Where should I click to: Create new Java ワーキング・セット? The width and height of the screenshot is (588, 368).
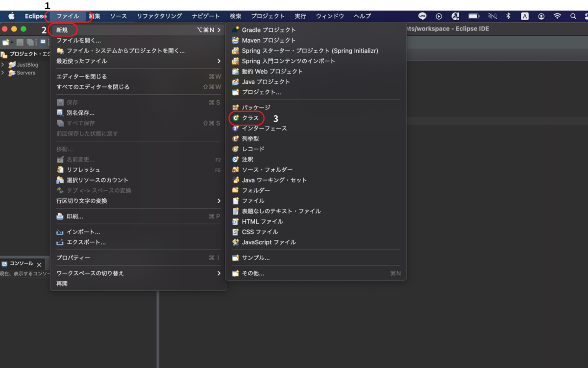coord(316,180)
